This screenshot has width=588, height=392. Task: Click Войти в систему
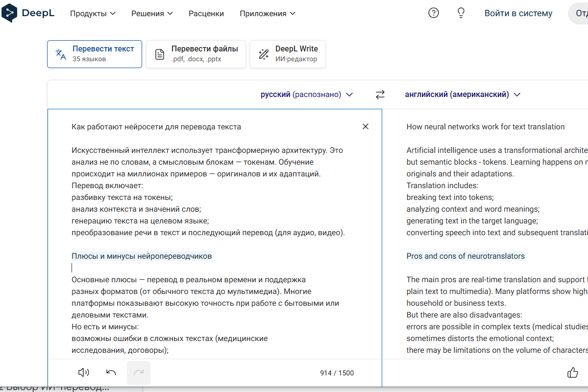pyautogui.click(x=518, y=14)
